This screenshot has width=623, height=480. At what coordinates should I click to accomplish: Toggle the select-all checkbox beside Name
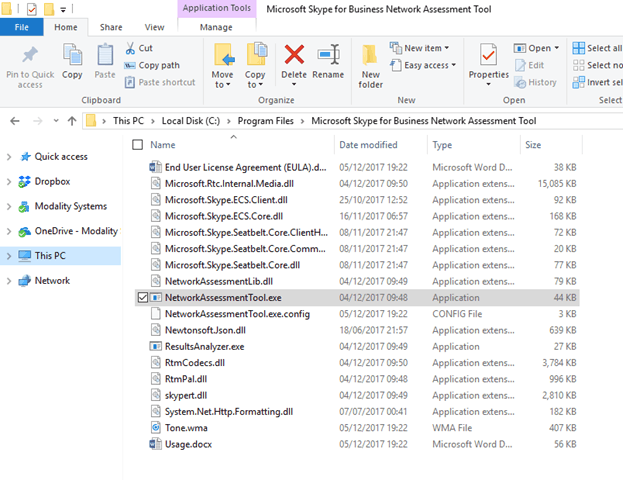coord(137,145)
